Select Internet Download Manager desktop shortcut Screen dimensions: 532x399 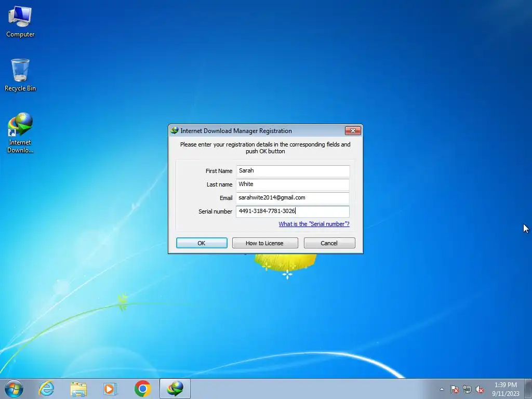pos(20,133)
